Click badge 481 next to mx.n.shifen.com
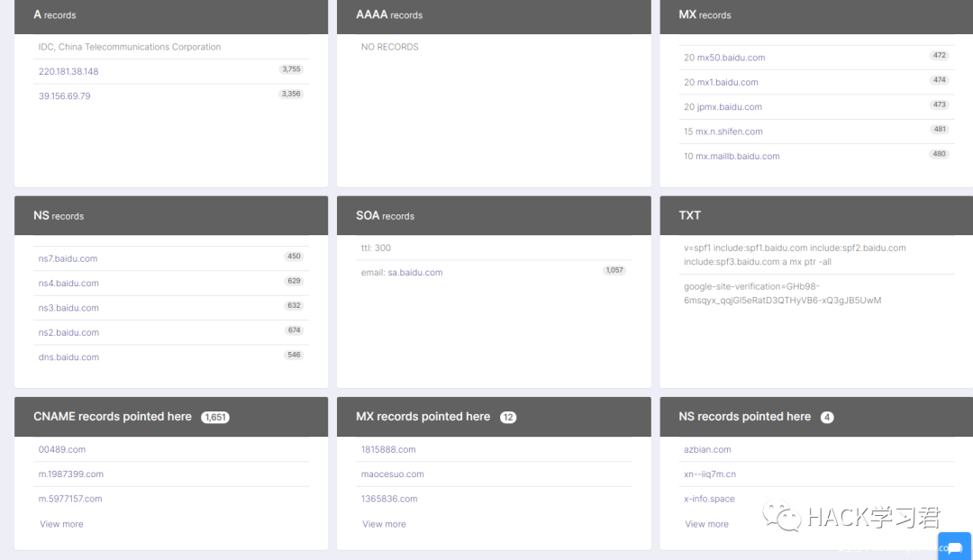Image resolution: width=973 pixels, height=560 pixels. (x=940, y=130)
